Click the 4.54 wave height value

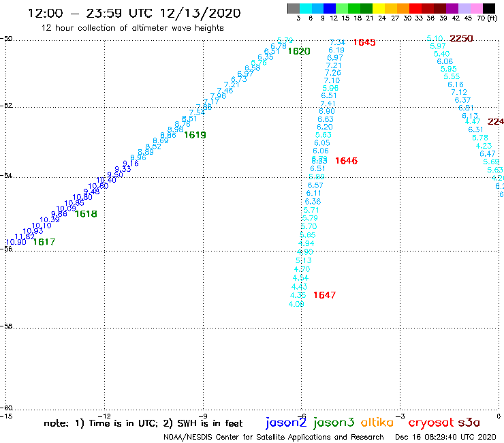tap(300, 278)
